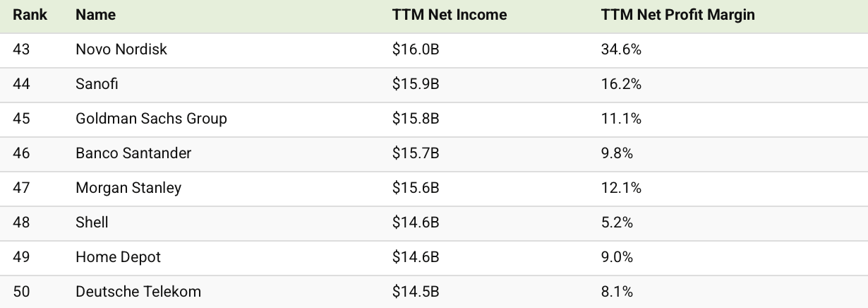
Task: Select rank 46 cell
Action: coord(21,153)
